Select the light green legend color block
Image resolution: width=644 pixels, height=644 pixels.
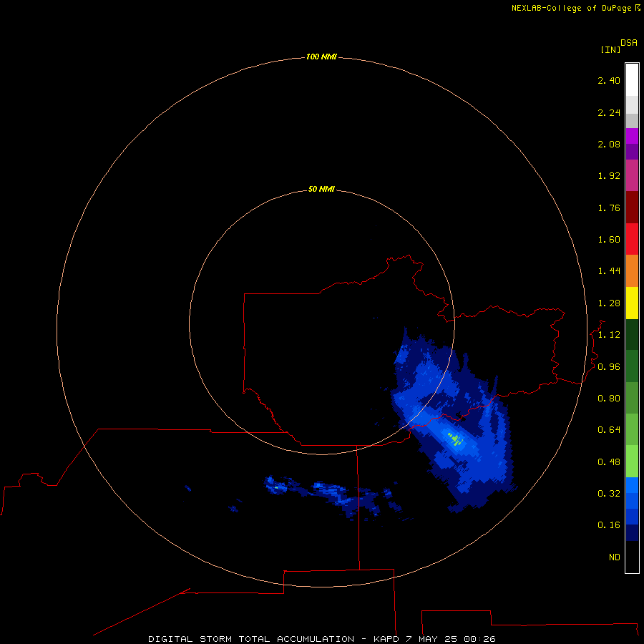(x=632, y=462)
